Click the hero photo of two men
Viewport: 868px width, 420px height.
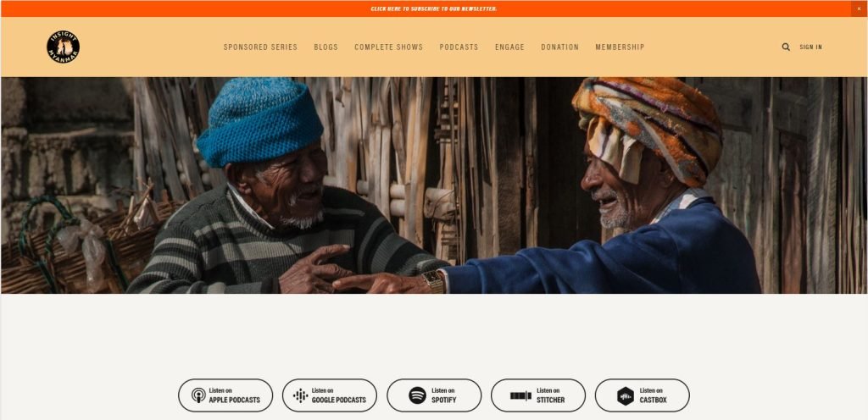click(434, 185)
